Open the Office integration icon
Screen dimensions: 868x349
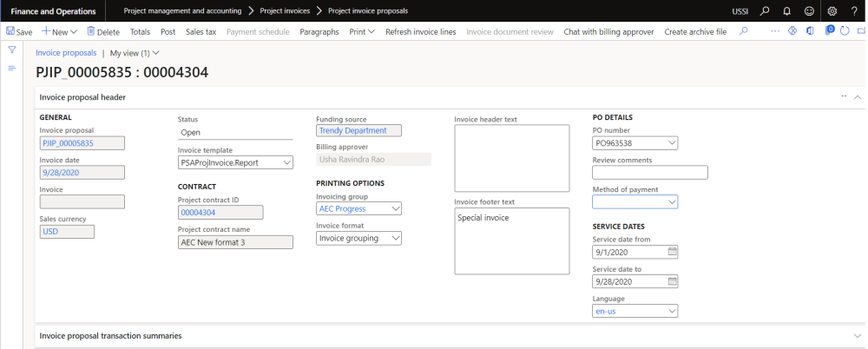tap(810, 31)
